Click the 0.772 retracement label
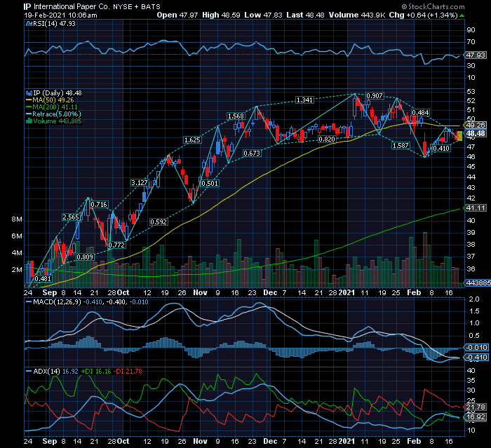Screen dimensions: 491x448 click(x=116, y=245)
